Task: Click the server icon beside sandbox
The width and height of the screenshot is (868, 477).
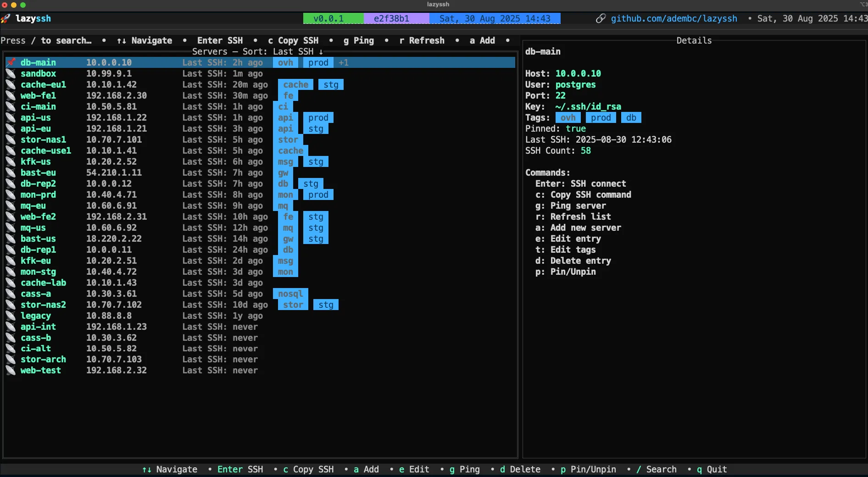Action: (x=11, y=73)
